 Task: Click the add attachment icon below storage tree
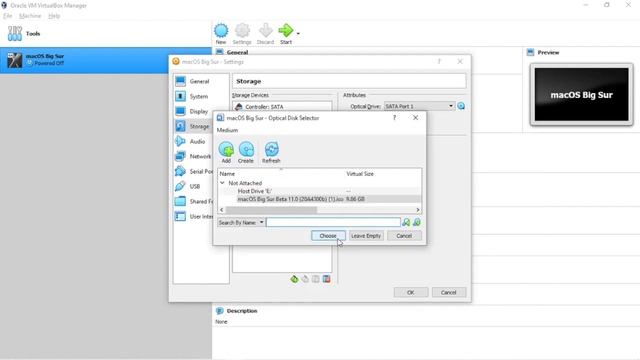click(316, 279)
